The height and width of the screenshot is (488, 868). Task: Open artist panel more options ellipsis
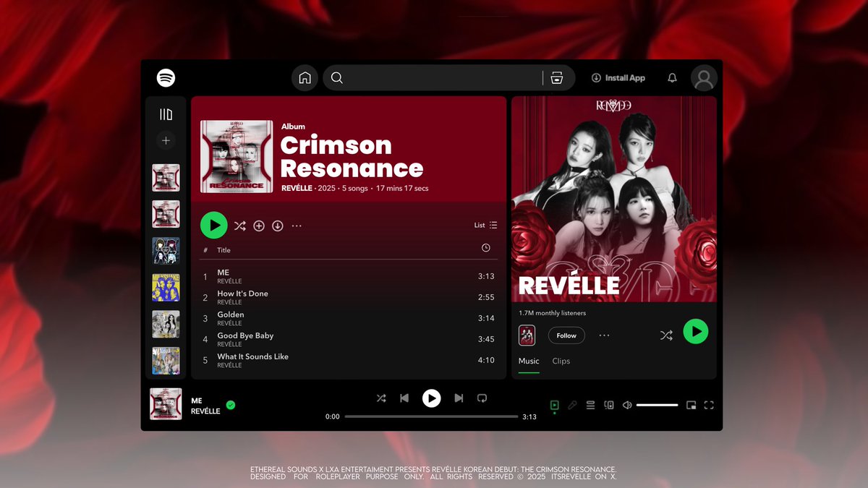(605, 335)
